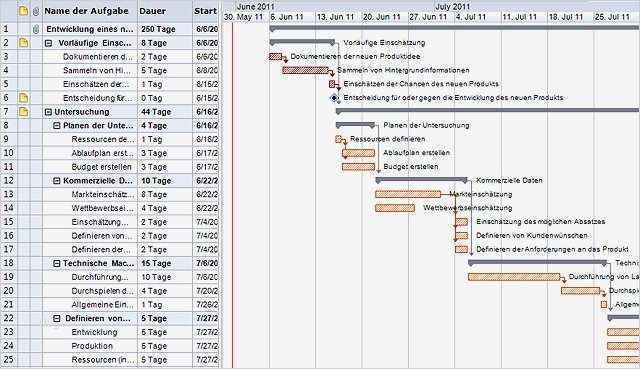This screenshot has width=640, height=369.
Task: Select the Definieren der Anforderungen Gantt bar
Action: coord(461,249)
